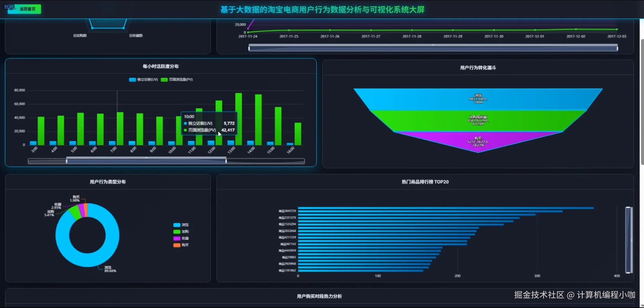Click the 商品59883 axis label
The height and width of the screenshot is (308, 644).
(289, 257)
